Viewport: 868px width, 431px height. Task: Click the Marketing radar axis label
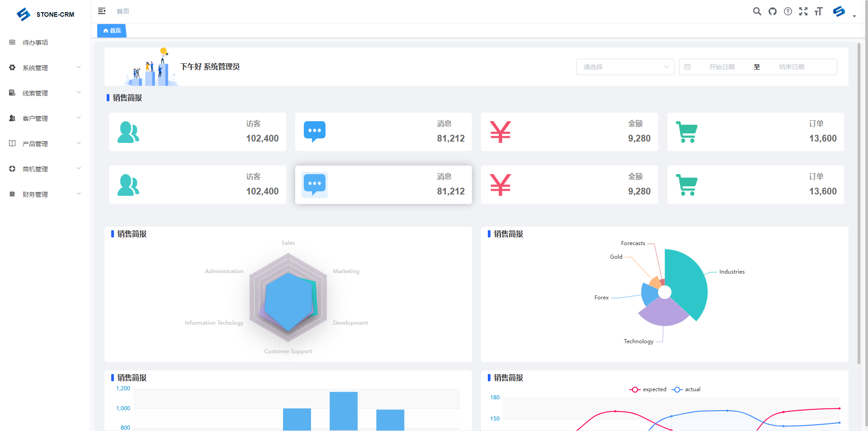(x=346, y=271)
